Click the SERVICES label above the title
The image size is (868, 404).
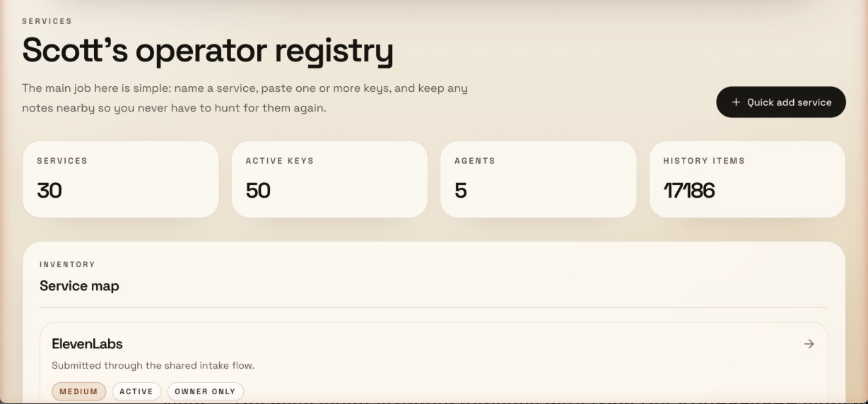coord(47,21)
